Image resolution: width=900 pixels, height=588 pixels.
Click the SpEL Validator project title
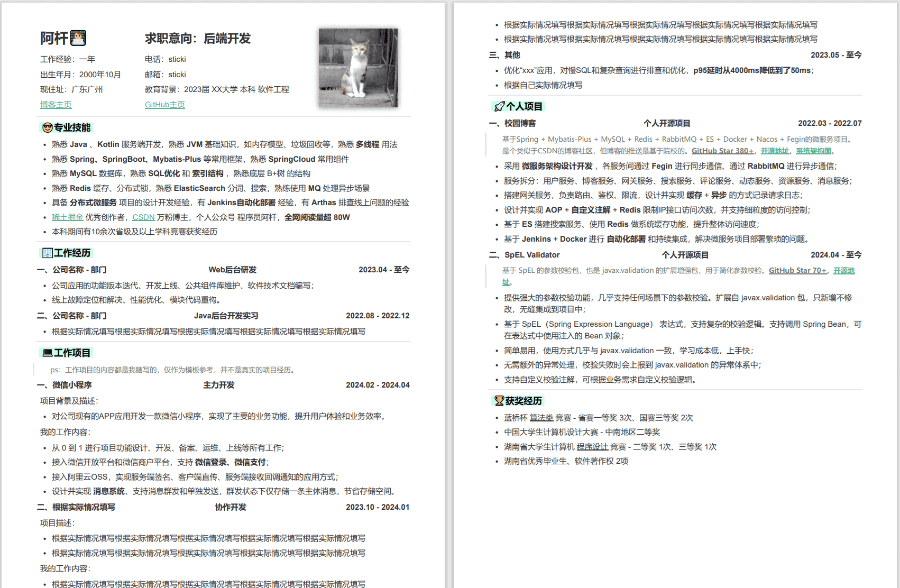point(532,255)
